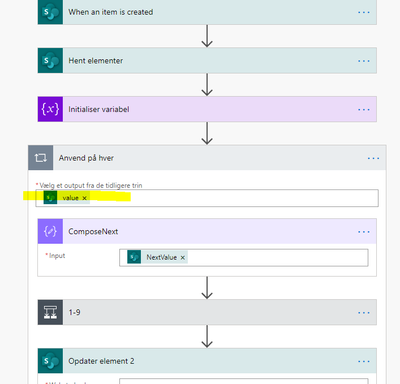Screen dimensions: 400x384
Task: Remove the NextValue token from Input
Action: (183, 257)
